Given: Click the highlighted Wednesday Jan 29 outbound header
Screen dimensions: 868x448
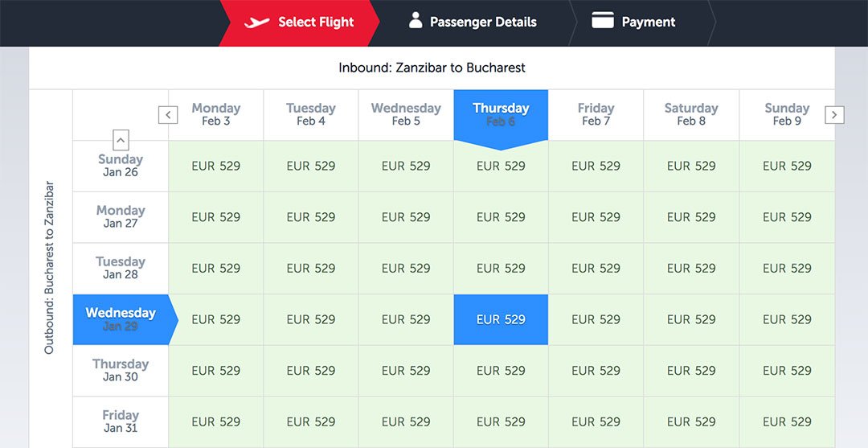Looking at the screenshot, I should (121, 319).
